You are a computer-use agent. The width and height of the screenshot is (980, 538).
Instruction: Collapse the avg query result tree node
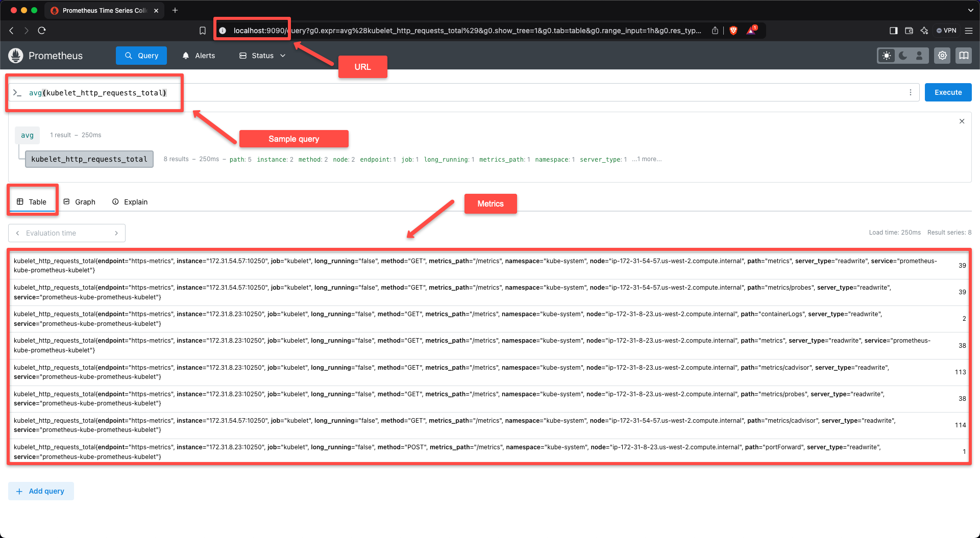(x=28, y=135)
